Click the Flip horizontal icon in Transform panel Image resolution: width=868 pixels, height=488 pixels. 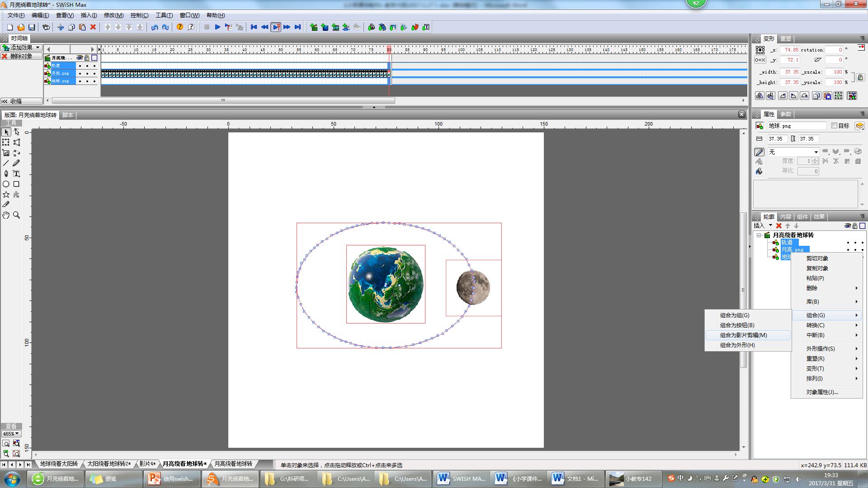point(759,96)
